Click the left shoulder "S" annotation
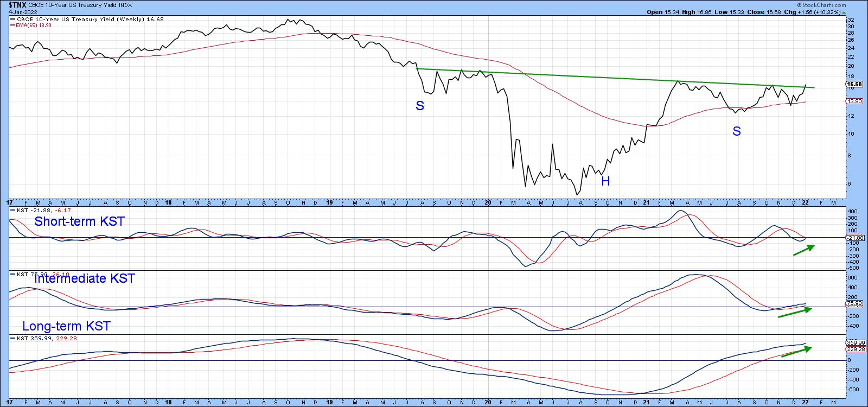 click(419, 106)
